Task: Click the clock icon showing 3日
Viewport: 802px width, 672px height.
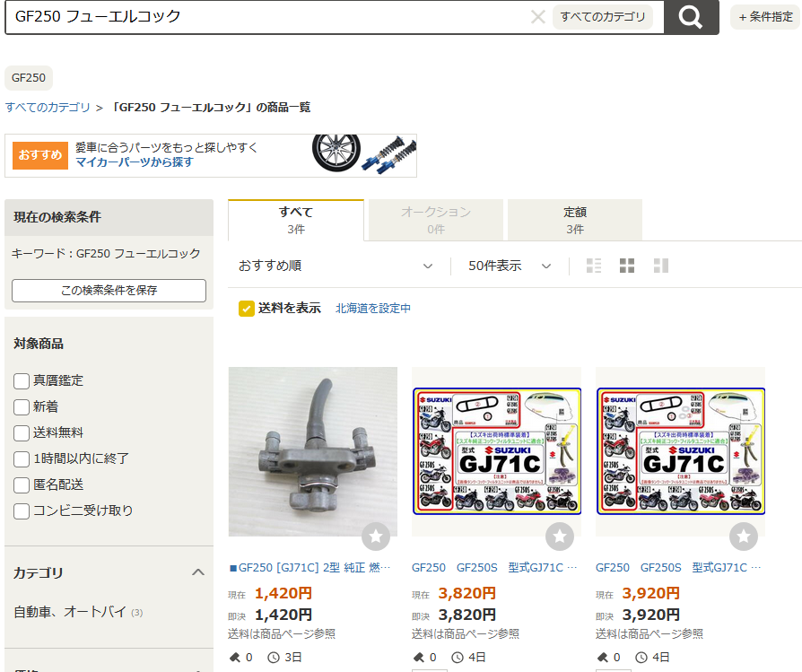Action: coord(275,658)
